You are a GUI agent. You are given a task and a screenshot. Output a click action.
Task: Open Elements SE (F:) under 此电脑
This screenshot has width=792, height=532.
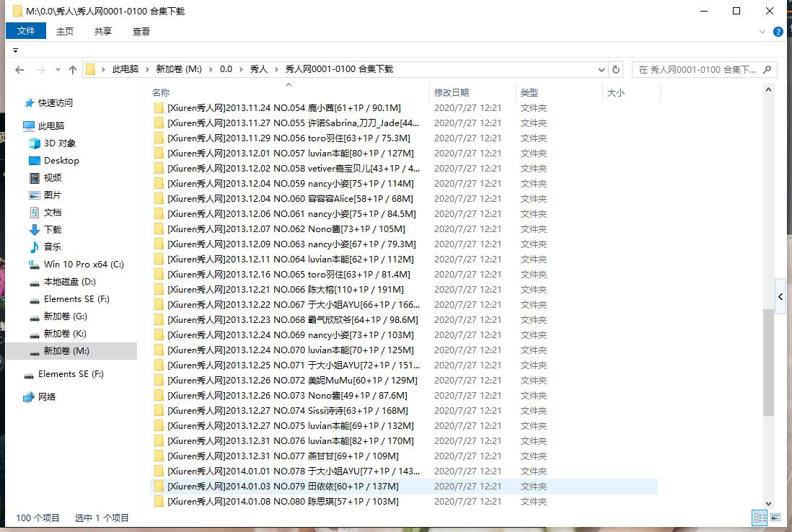(x=76, y=299)
